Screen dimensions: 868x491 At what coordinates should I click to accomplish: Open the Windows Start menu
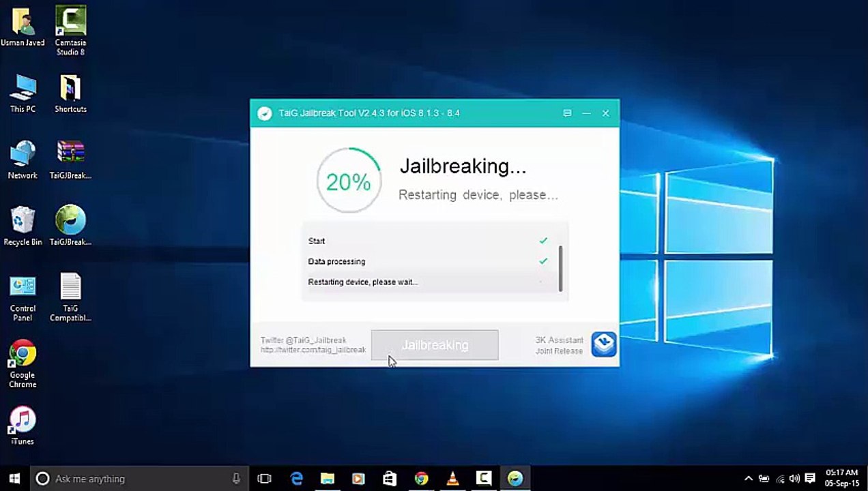(14, 479)
